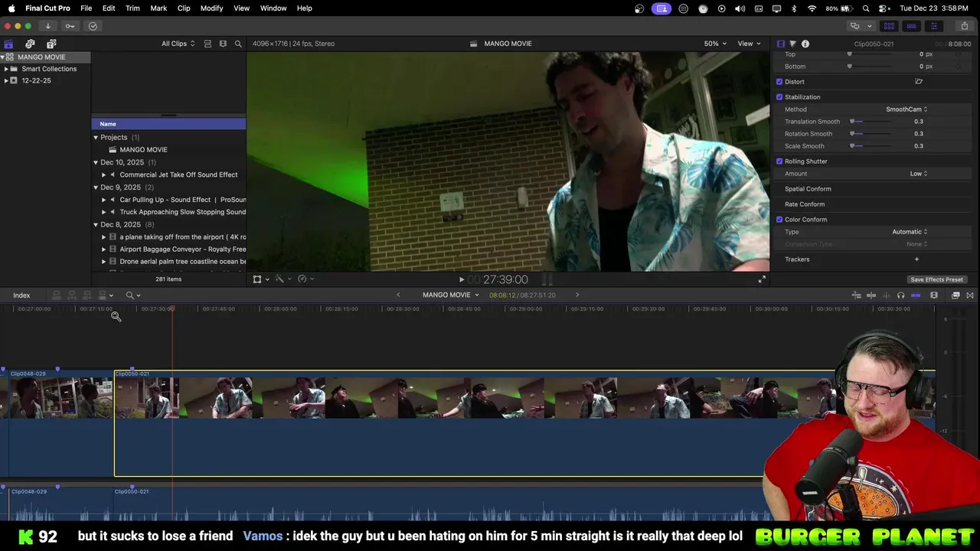Click the browser search magnifier icon
Viewport: 980px width, 551px height.
tap(238, 44)
